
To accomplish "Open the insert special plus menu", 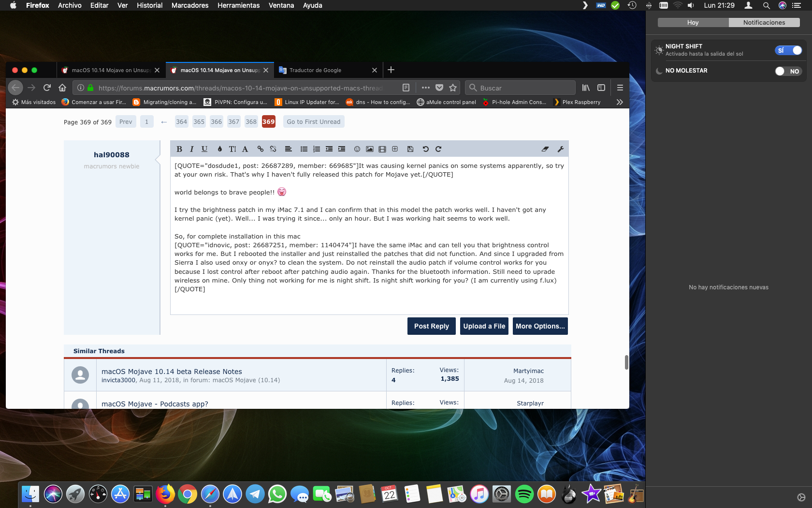I will click(x=395, y=149).
